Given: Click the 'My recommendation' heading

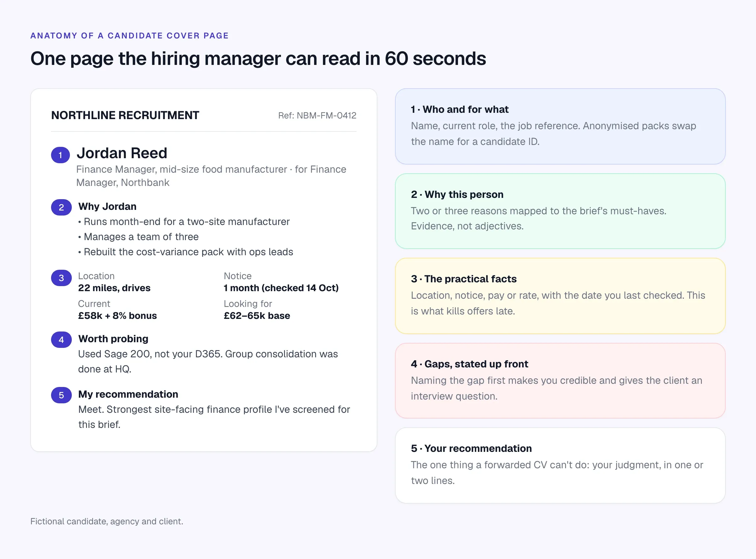Looking at the screenshot, I should coord(128,394).
